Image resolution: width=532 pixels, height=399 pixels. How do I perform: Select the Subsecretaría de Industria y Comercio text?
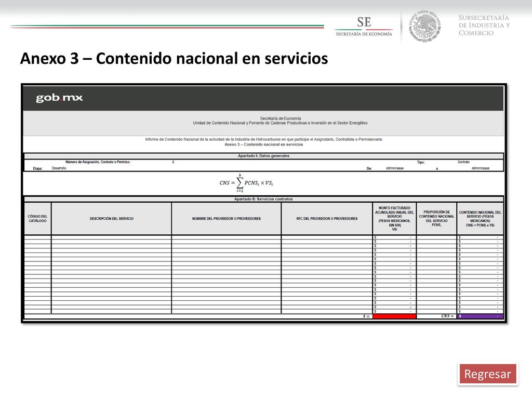[484, 25]
